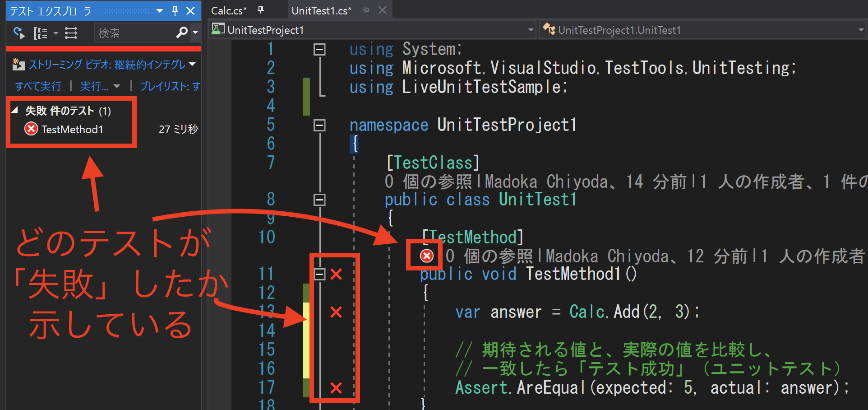Expand the streaming video message dropdown
Image resolution: width=868 pixels, height=410 pixels.
tap(193, 64)
